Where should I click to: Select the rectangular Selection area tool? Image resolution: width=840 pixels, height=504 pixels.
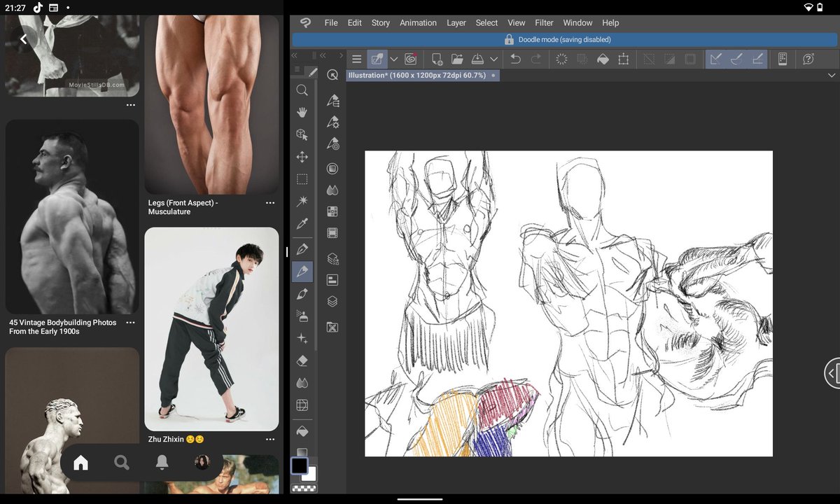coord(302,180)
